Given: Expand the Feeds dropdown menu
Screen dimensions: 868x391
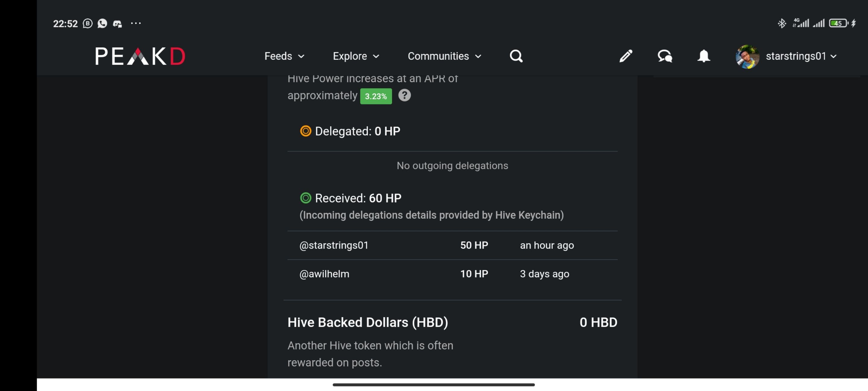Looking at the screenshot, I should coord(285,56).
